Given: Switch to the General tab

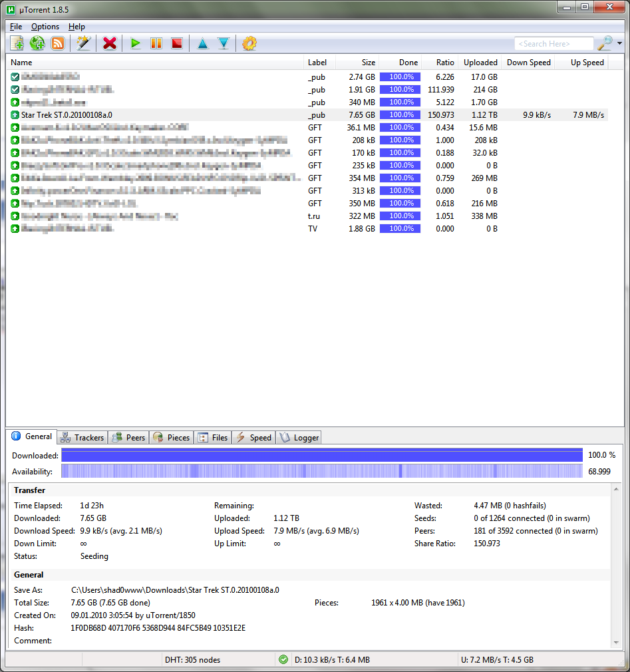Looking at the screenshot, I should 32,436.
